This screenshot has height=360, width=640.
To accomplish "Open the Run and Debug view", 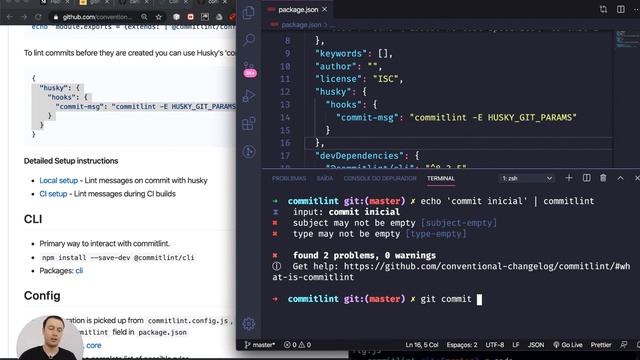I will (249, 96).
